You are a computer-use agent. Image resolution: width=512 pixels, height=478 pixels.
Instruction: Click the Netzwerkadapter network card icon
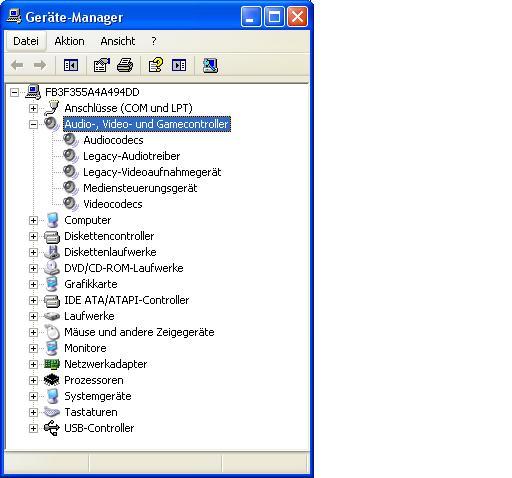pyautogui.click(x=52, y=364)
